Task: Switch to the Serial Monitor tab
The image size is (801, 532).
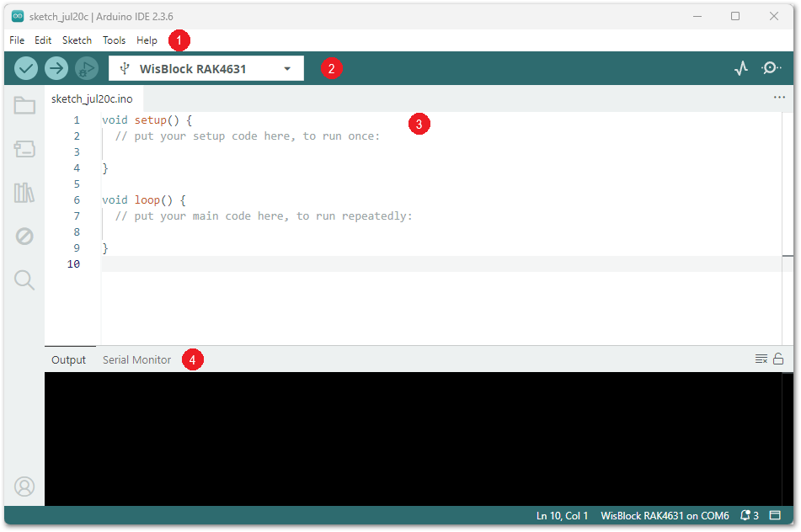Action: pos(136,359)
